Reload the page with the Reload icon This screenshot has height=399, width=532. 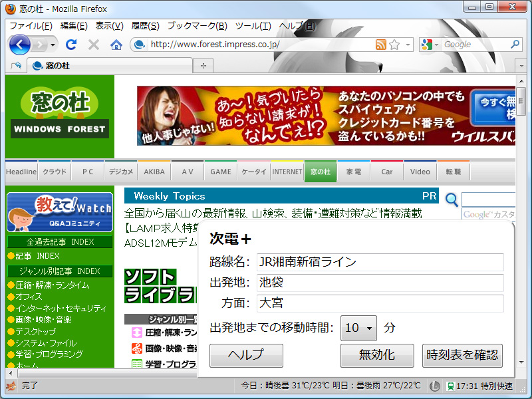click(71, 45)
